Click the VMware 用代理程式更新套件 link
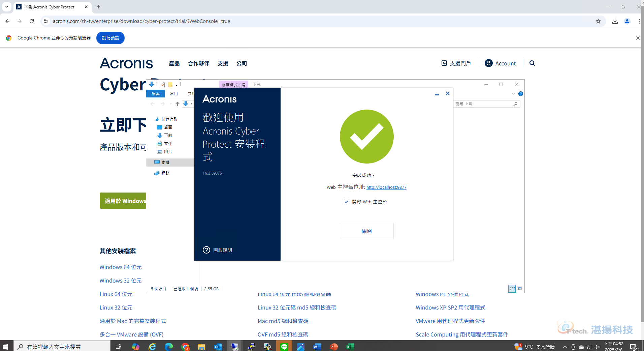Viewport: 644px width, 351px height. [450, 321]
